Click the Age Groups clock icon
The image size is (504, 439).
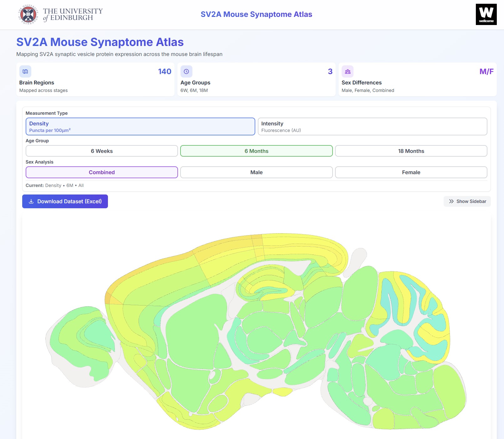click(x=186, y=72)
